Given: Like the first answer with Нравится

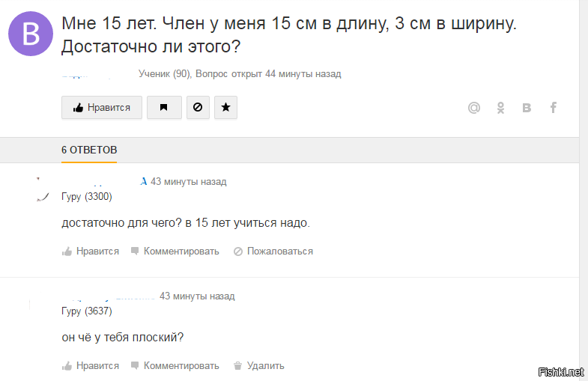Looking at the screenshot, I should click(91, 252).
